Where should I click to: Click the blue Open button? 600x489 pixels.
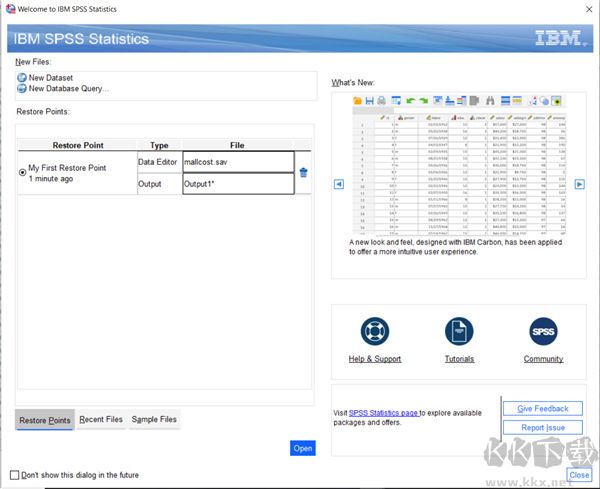tap(302, 448)
